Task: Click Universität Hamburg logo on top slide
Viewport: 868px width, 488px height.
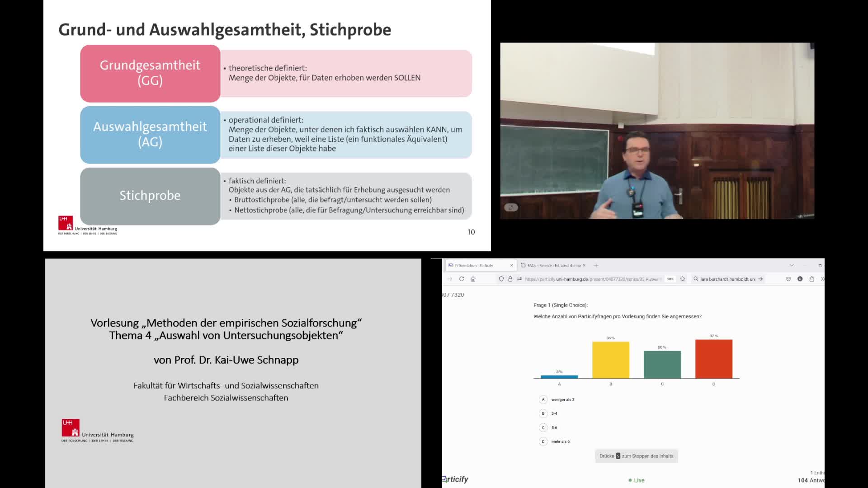Action: coord(88,225)
